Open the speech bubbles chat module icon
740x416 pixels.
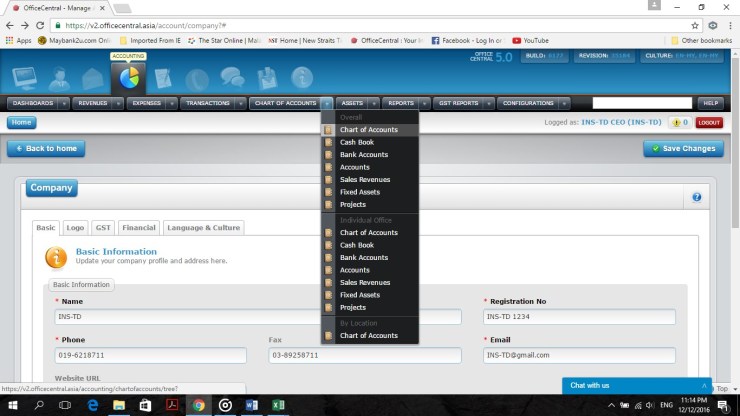tap(232, 78)
